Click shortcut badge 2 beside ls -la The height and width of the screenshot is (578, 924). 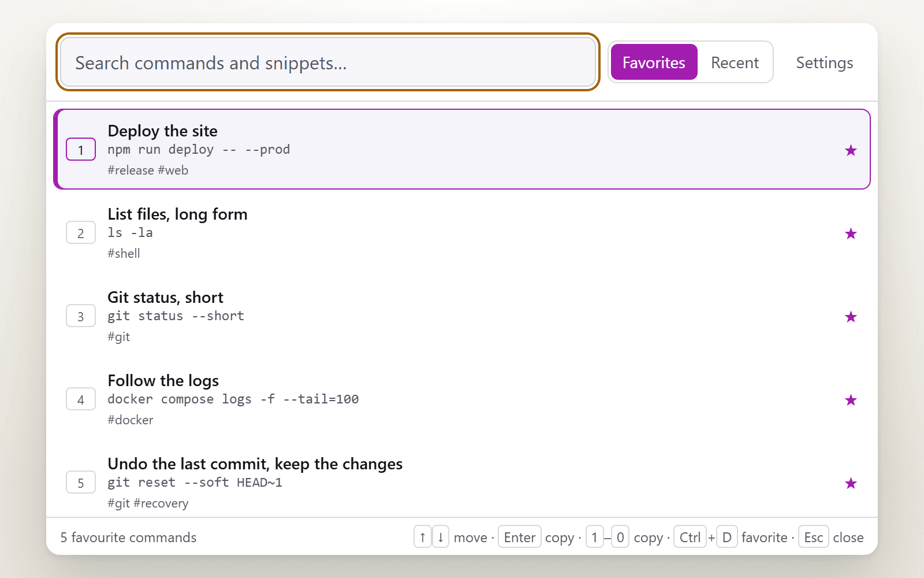tap(81, 233)
